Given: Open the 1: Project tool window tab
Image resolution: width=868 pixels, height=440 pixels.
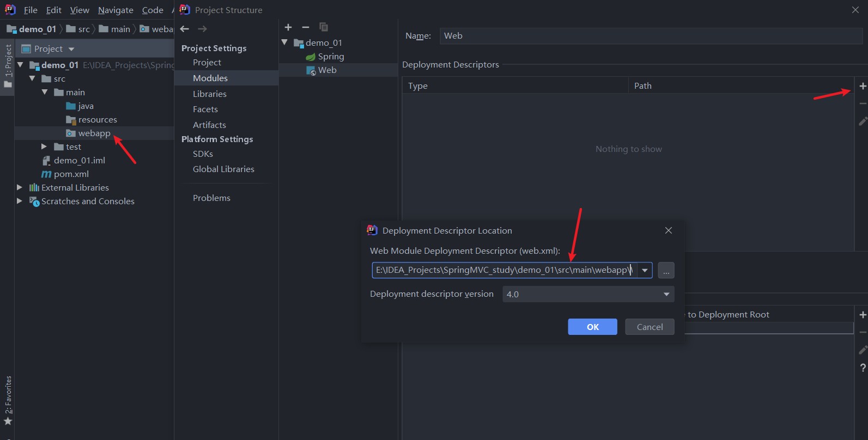Looking at the screenshot, I should click(x=8, y=66).
